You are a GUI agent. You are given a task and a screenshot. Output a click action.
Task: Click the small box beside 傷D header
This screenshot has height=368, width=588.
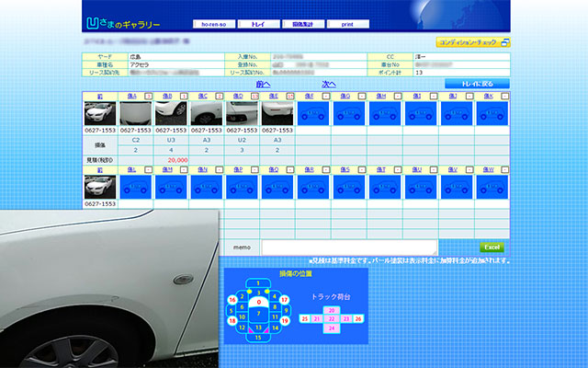point(254,97)
